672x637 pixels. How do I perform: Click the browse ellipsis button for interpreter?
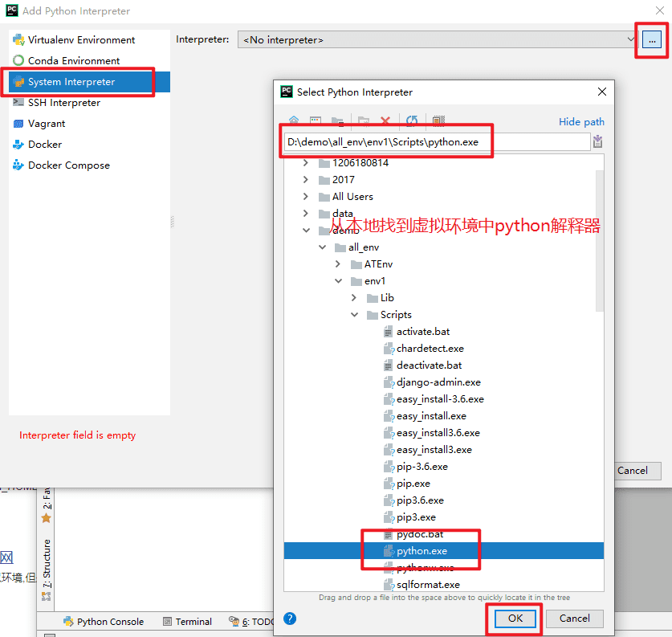pos(651,40)
